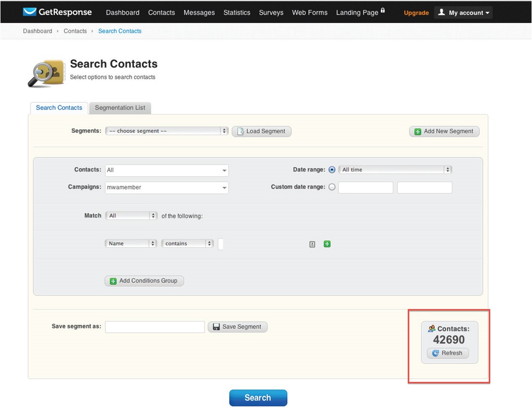Click the Dashboard breadcrumb link
Screen dimensions: 532x414
coord(38,31)
